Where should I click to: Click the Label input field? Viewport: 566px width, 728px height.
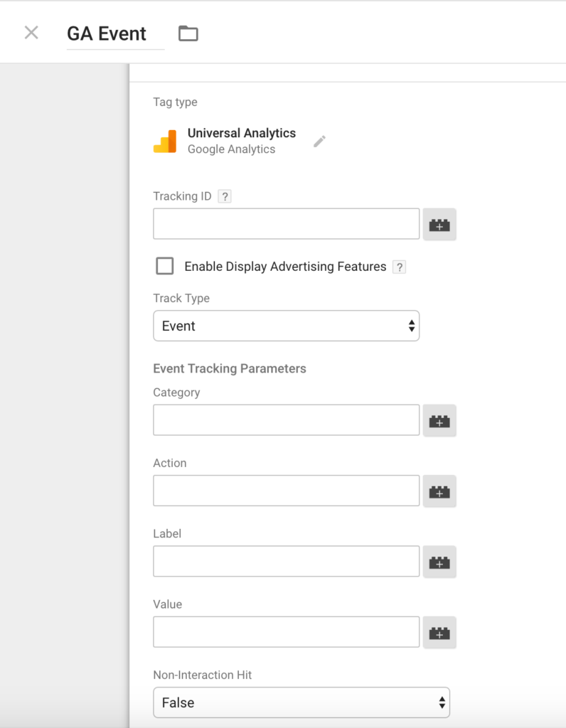click(x=286, y=561)
